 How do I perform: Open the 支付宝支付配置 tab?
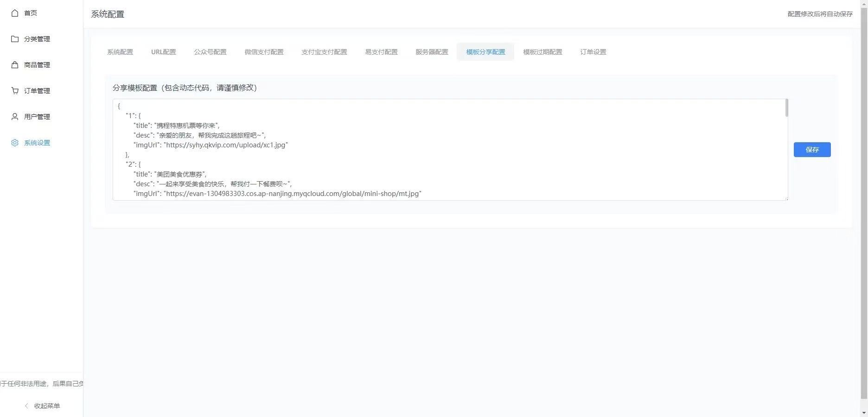click(x=324, y=52)
